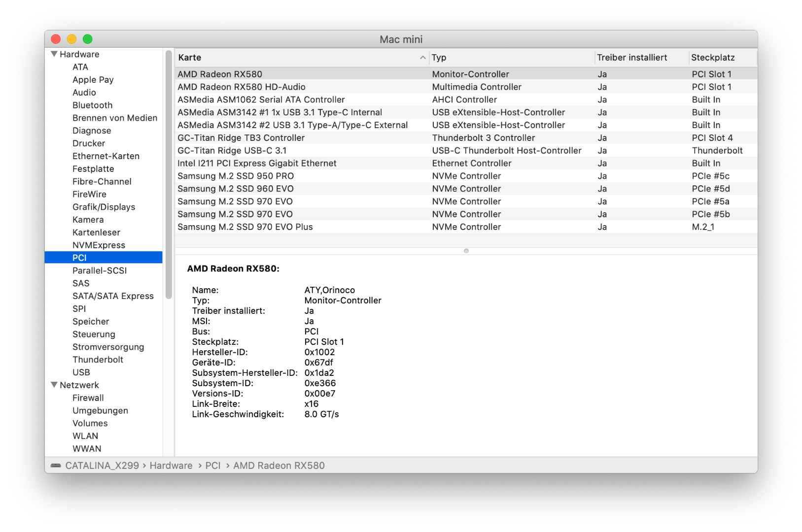This screenshot has height=532, width=802.
Task: Collapse the Netzwerk section triangle
Action: pos(54,385)
